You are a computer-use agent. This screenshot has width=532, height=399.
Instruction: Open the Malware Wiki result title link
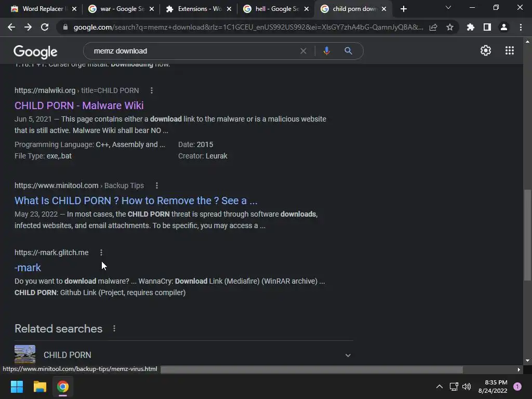(x=79, y=105)
